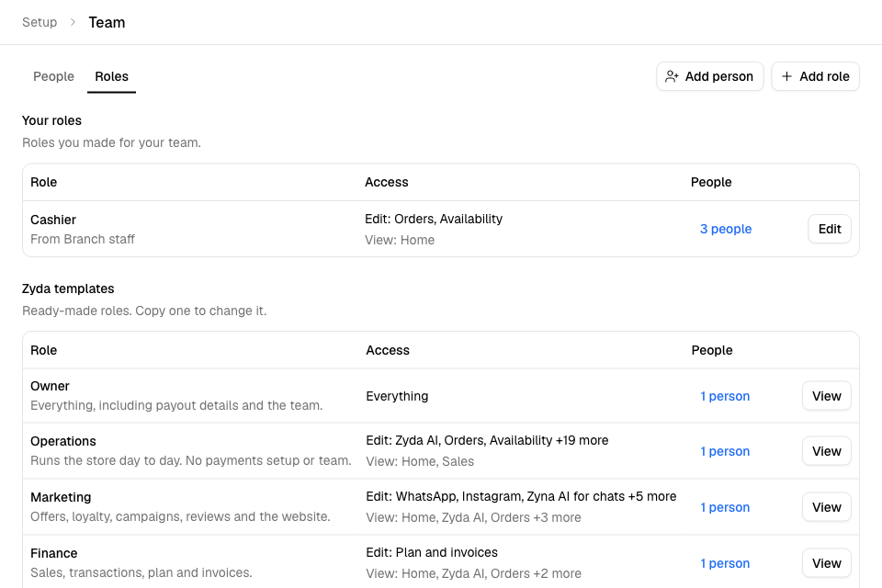
Task: Click 'Edit: WhatsApp, Instagram, Zyna AI for chats +5 more'
Action: click(521, 496)
